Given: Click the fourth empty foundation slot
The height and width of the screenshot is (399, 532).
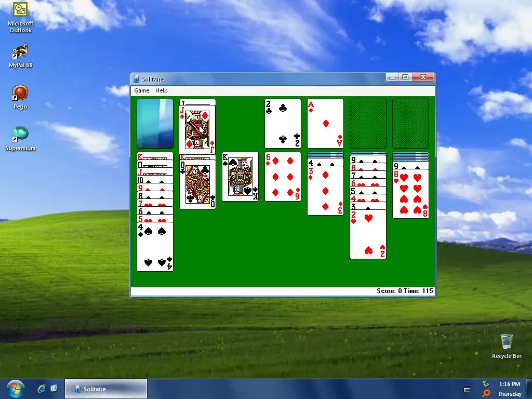Looking at the screenshot, I should (x=410, y=124).
